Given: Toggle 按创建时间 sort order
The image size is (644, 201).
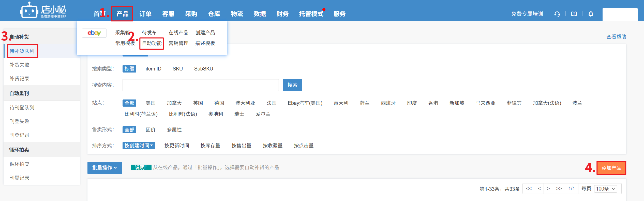Looking at the screenshot, I should pos(139,146).
